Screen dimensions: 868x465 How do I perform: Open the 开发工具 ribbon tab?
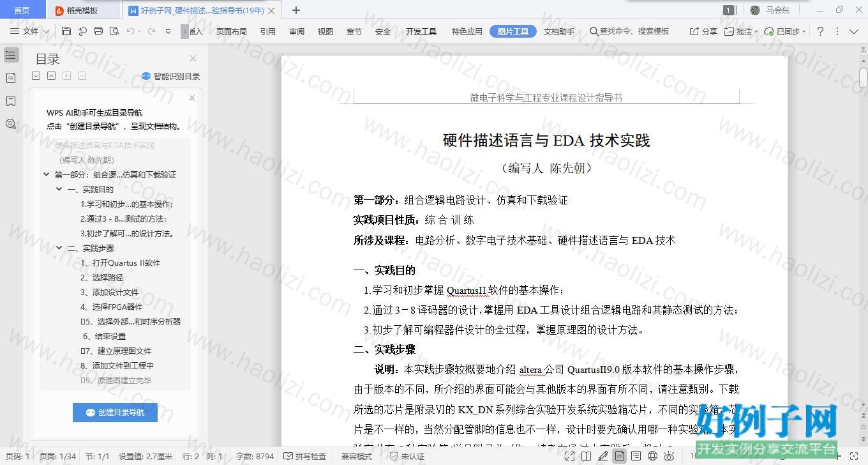(x=421, y=31)
